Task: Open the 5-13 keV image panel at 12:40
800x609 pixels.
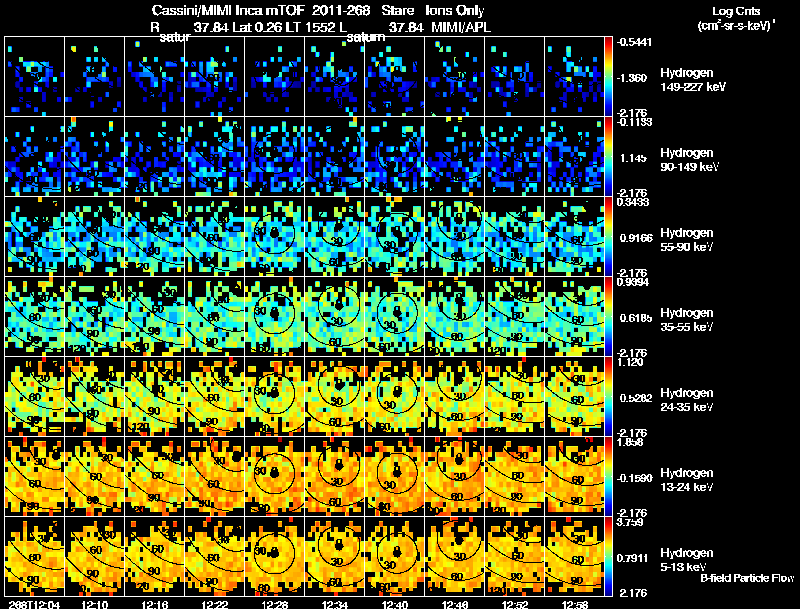Action: [394, 556]
